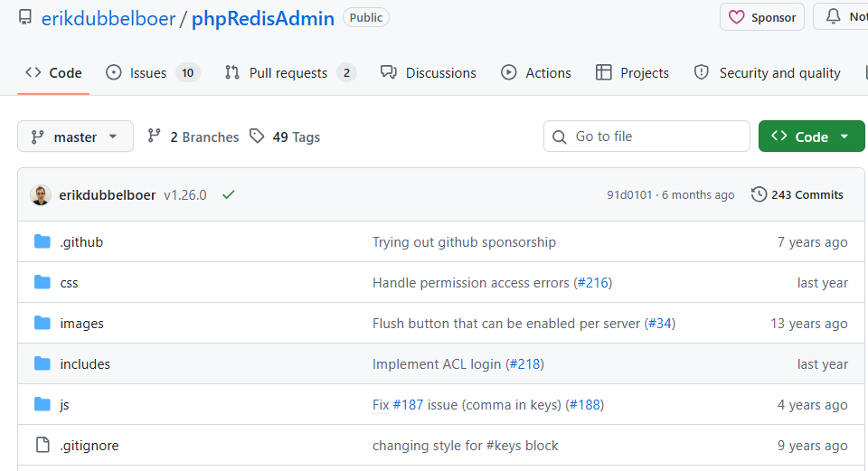Screen dimensions: 868x471
Task: Click the Projects table icon
Action: click(x=603, y=72)
